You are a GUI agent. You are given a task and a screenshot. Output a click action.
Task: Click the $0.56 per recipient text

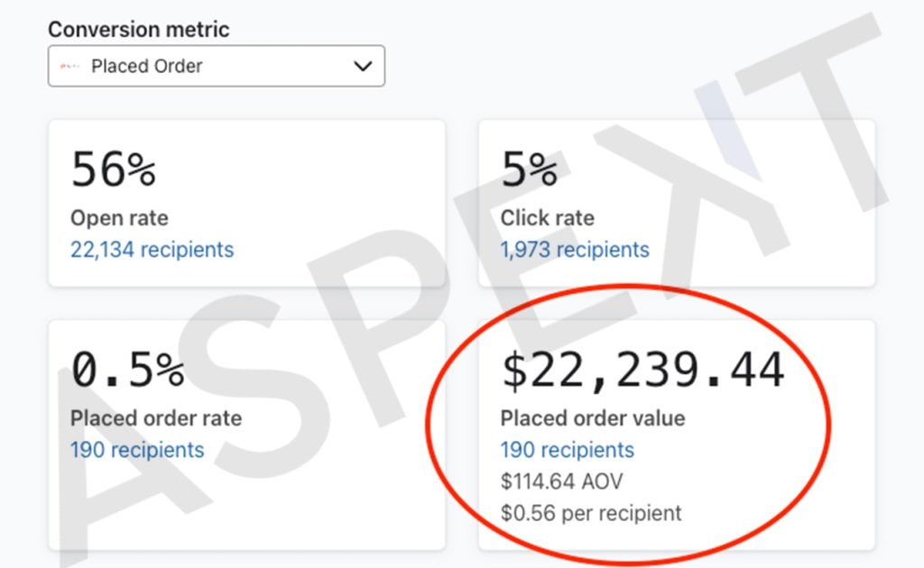click(x=591, y=513)
